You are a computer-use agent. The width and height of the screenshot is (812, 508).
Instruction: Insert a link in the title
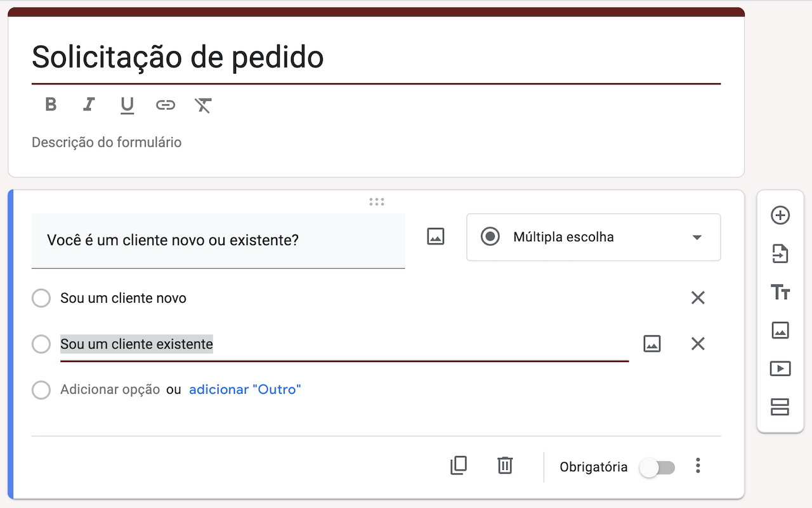[166, 105]
